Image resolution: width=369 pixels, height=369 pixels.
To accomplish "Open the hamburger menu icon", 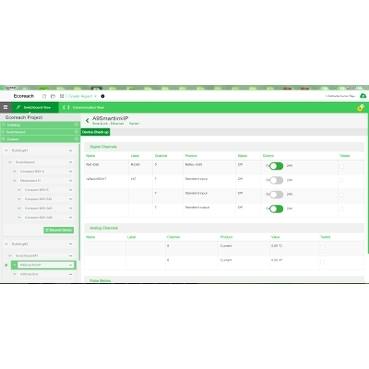I will click(x=5, y=107).
